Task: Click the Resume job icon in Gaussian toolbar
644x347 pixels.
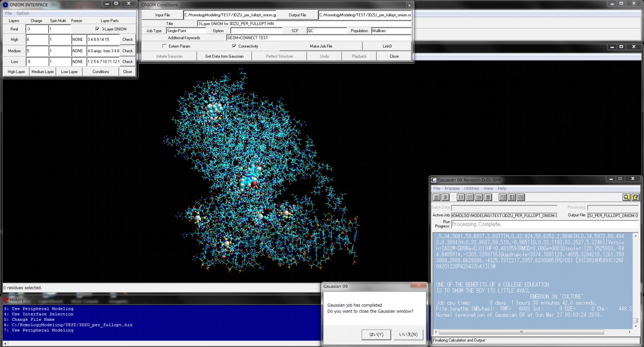Action: coord(479,197)
